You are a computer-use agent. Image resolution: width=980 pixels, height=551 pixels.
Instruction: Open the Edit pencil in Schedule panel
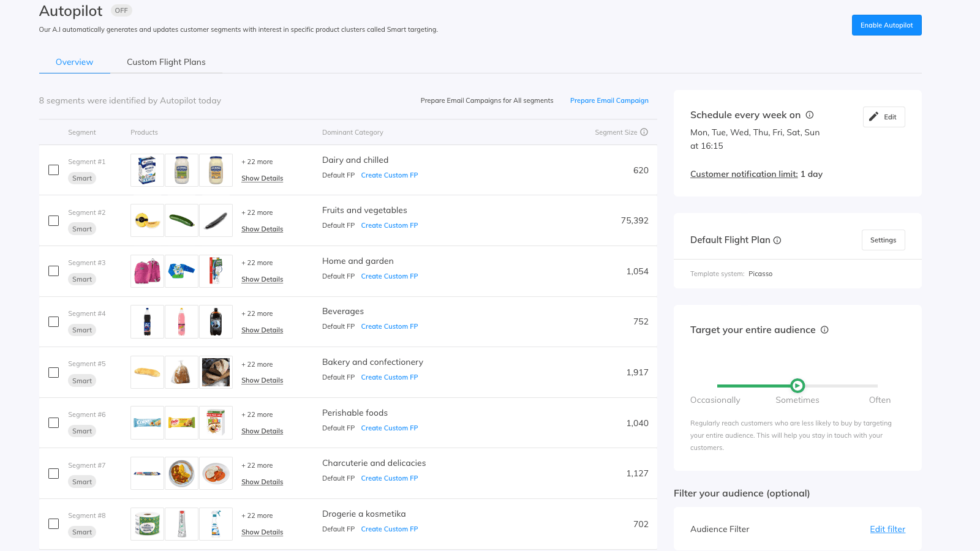coord(884,116)
